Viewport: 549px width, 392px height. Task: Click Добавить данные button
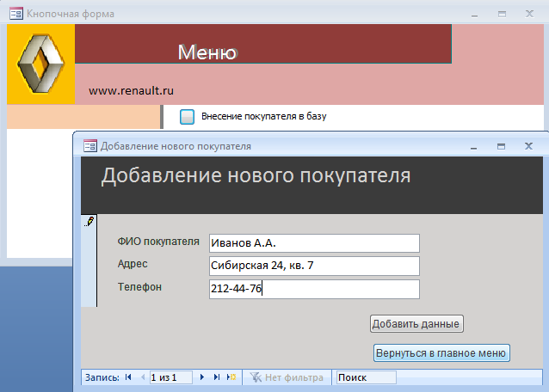(416, 324)
